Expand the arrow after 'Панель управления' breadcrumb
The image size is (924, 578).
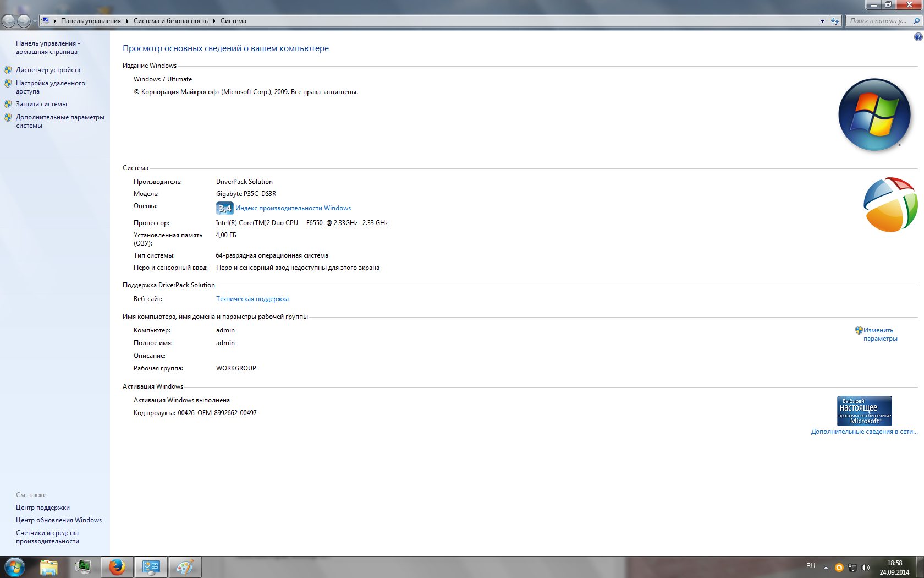tap(127, 21)
